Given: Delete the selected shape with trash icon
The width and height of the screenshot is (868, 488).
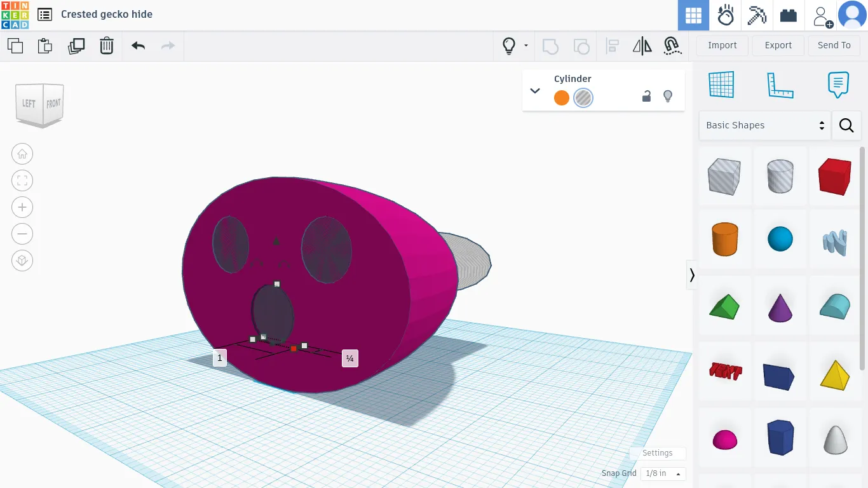Looking at the screenshot, I should point(107,46).
